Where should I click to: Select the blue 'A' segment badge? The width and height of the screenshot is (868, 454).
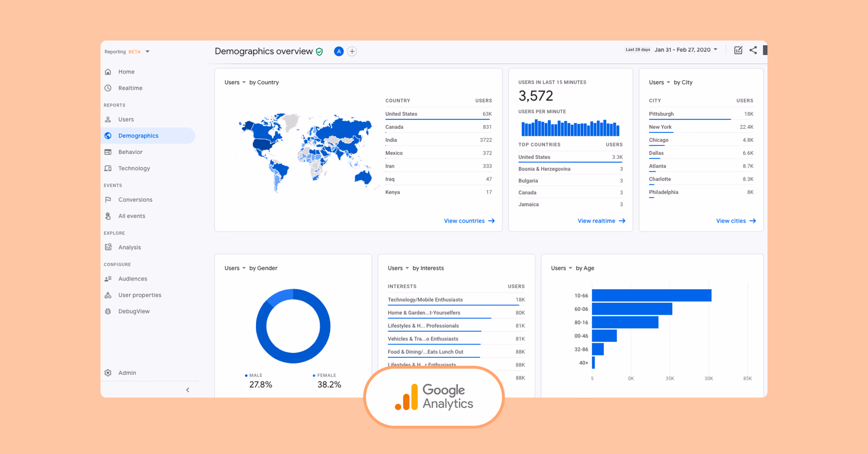point(339,51)
